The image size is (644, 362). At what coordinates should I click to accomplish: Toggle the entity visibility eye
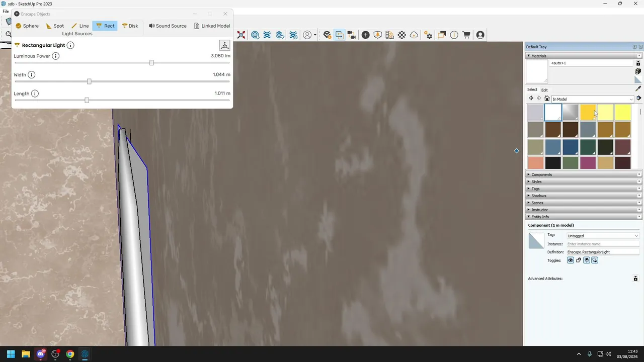[x=571, y=260]
